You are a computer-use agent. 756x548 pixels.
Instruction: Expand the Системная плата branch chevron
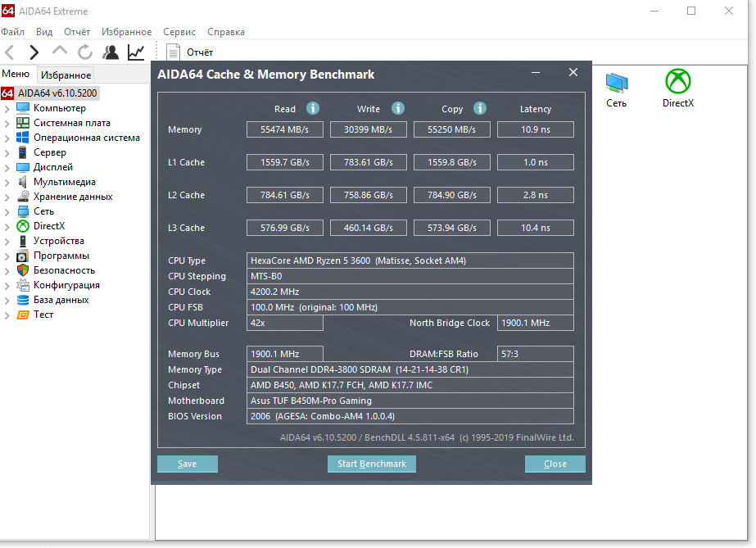click(7, 124)
